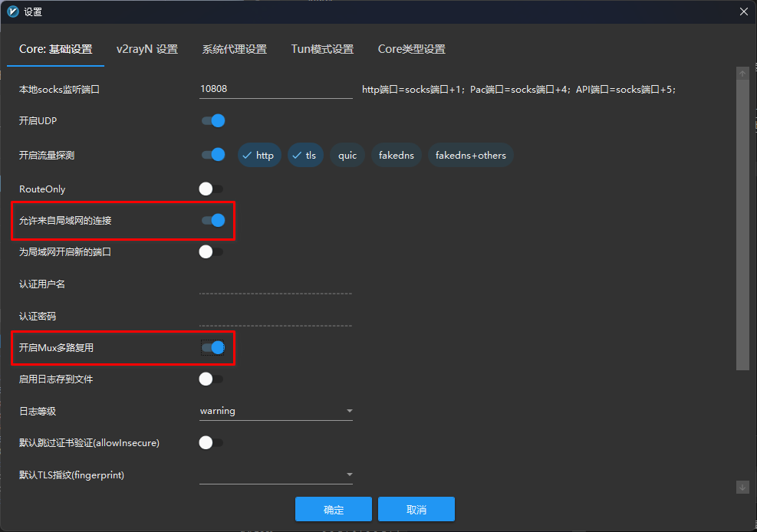The image size is (757, 532).
Task: Toggle 开启Mux多路复用 switch
Action: (x=212, y=348)
